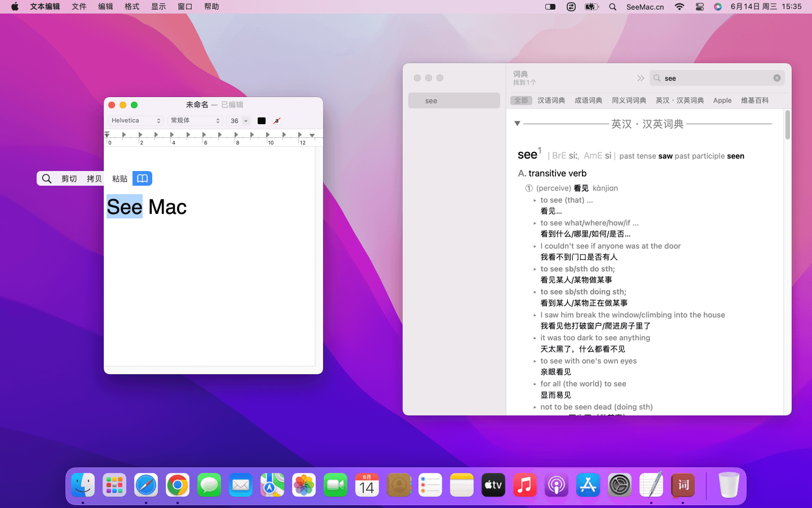812x508 pixels.
Task: Click the dictionary lookup book icon
Action: (x=142, y=178)
